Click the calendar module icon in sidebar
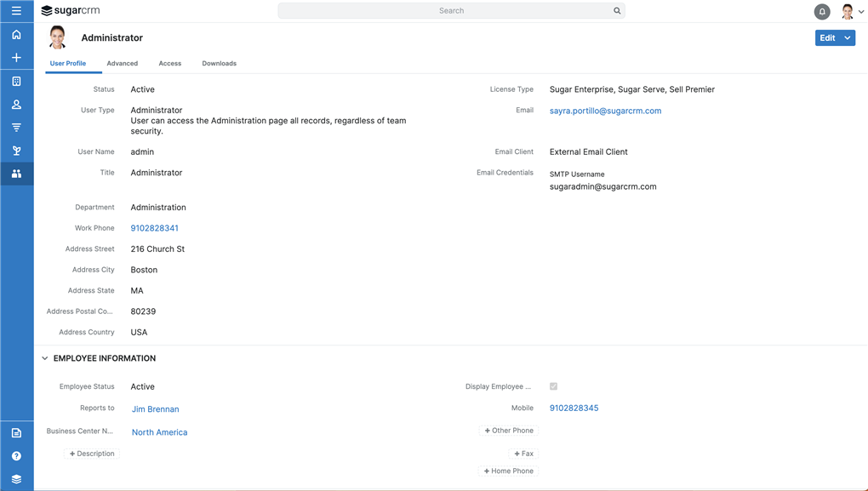Image resolution: width=868 pixels, height=491 pixels. [16, 80]
